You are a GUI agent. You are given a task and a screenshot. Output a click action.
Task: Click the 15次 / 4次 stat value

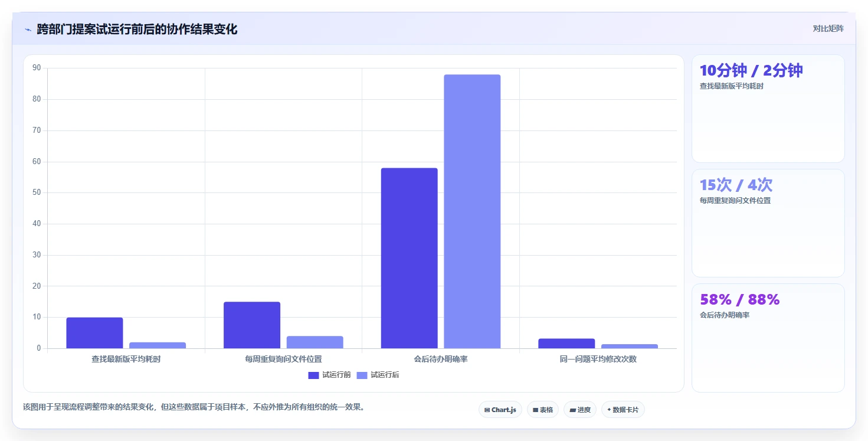736,185
